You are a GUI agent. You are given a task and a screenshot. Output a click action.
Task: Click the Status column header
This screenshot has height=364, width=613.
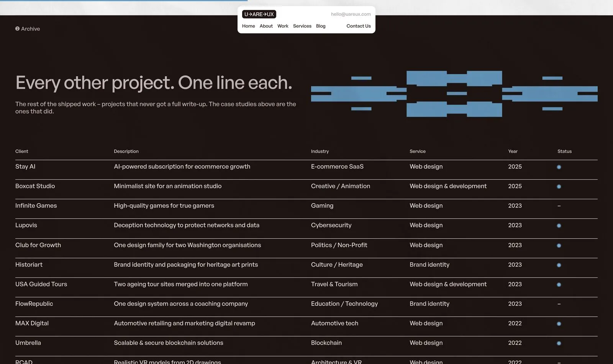click(x=564, y=151)
